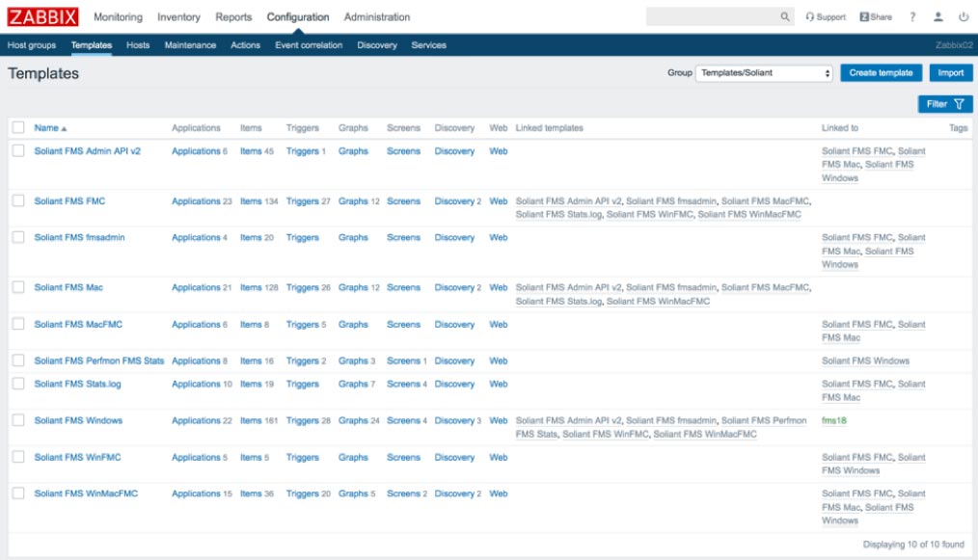Open Soliant FMS Stats.log template
978x560 pixels.
[x=77, y=385]
